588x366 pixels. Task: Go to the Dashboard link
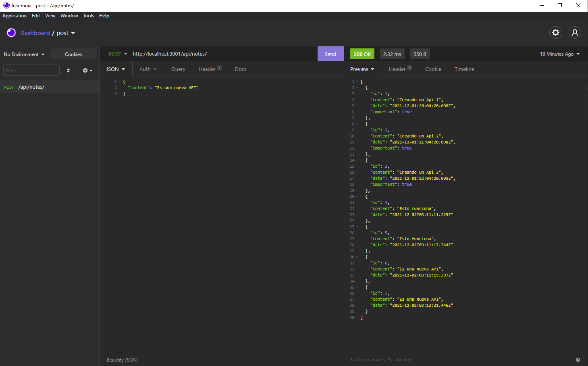pyautogui.click(x=35, y=33)
